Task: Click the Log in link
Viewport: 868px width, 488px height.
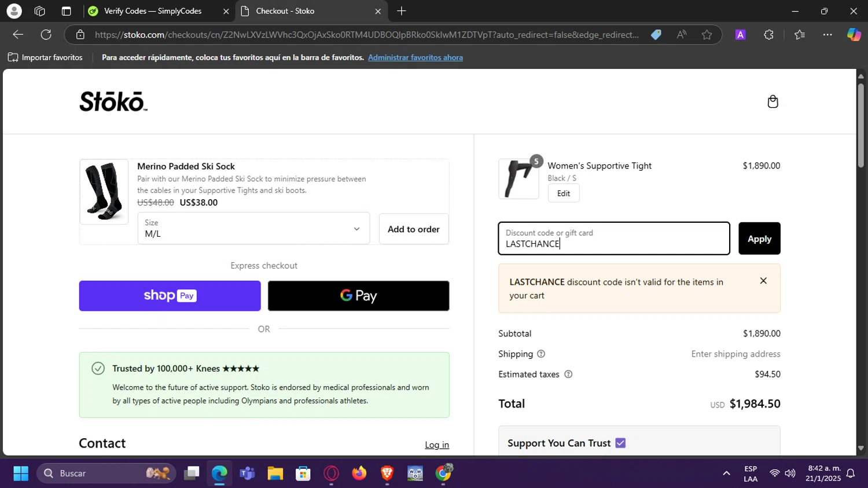Action: click(x=437, y=445)
